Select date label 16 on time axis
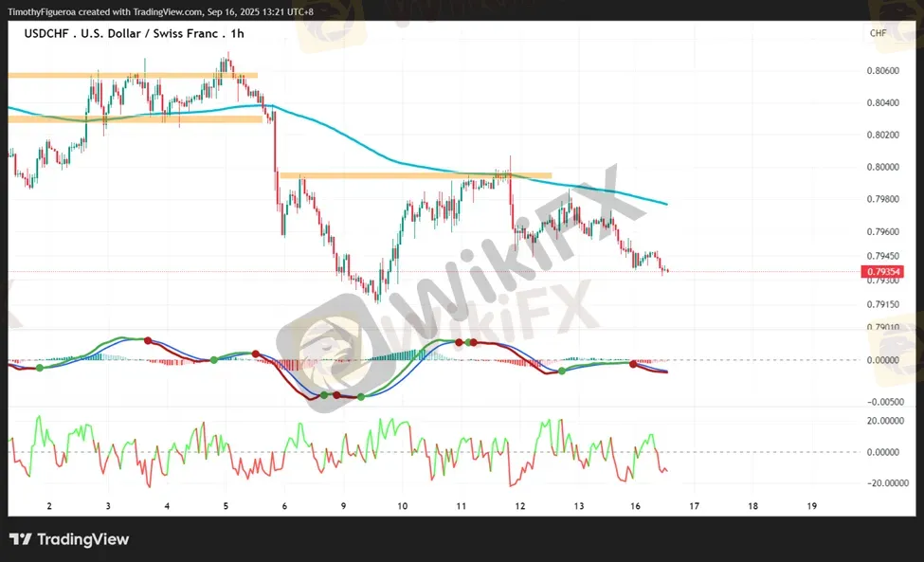Viewport: 924px width, 562px height. point(635,506)
